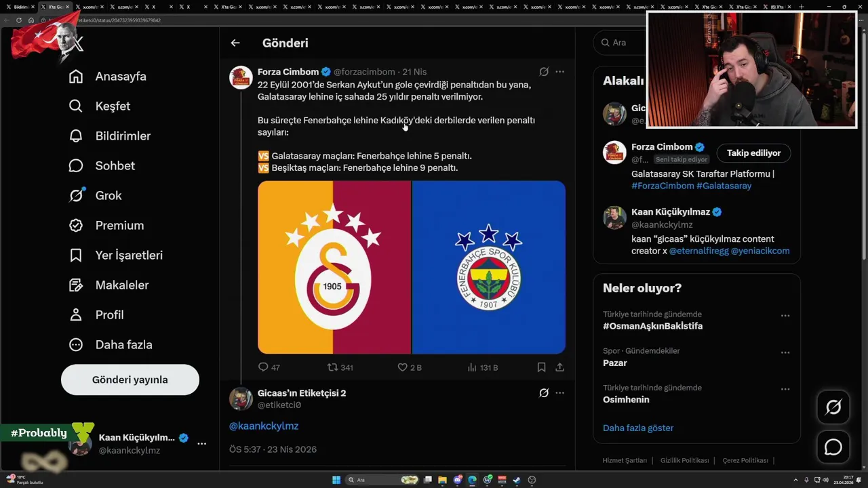Click the post timestamp ÖS 5:37 · 23 Nis 2026
Viewport: 868px width, 488px height.
tap(273, 449)
